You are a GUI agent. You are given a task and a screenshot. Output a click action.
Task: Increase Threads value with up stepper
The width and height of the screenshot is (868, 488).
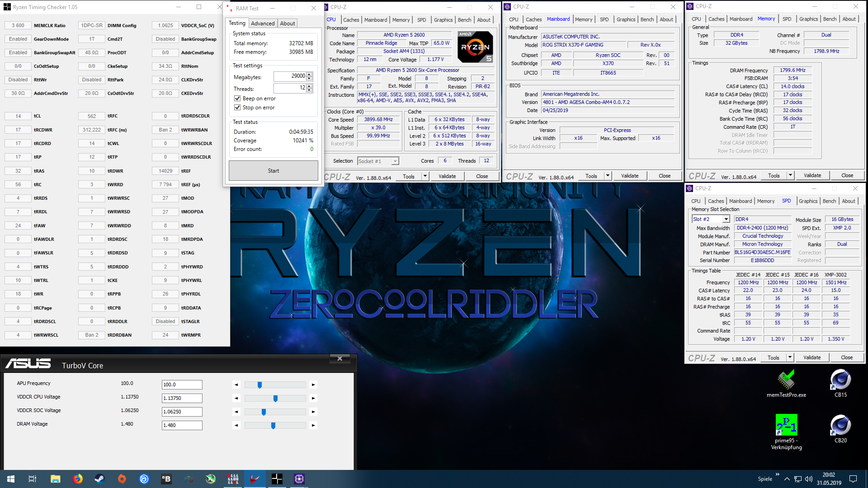coord(309,86)
